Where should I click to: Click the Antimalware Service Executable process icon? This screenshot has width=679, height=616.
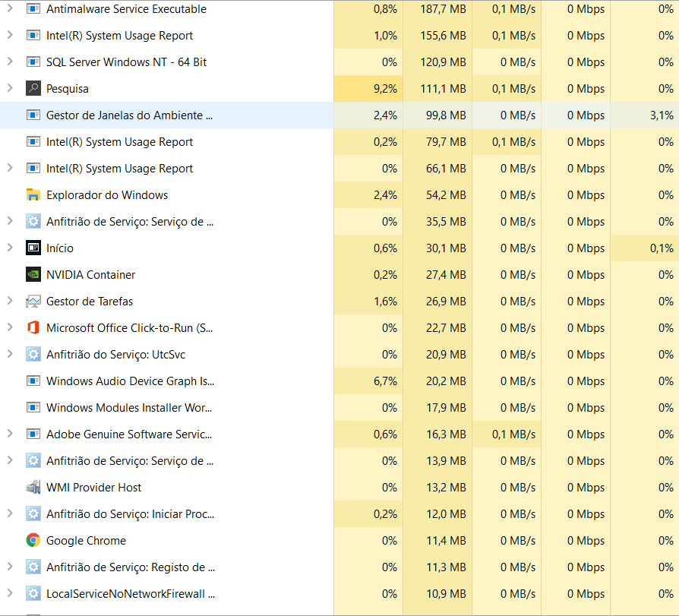coord(33,8)
